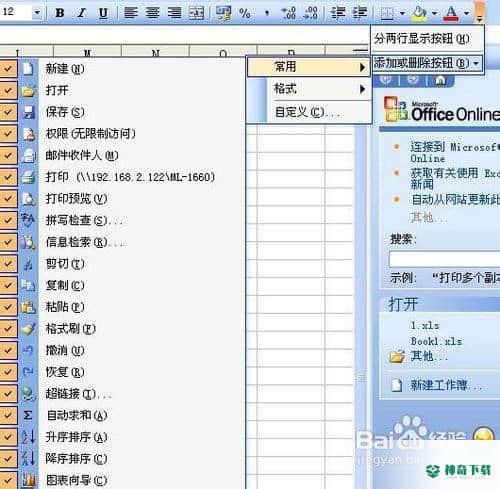Viewport: 500px width, 489px height.
Task: Select 分两行显示按钮(H) option
Action: click(x=422, y=39)
